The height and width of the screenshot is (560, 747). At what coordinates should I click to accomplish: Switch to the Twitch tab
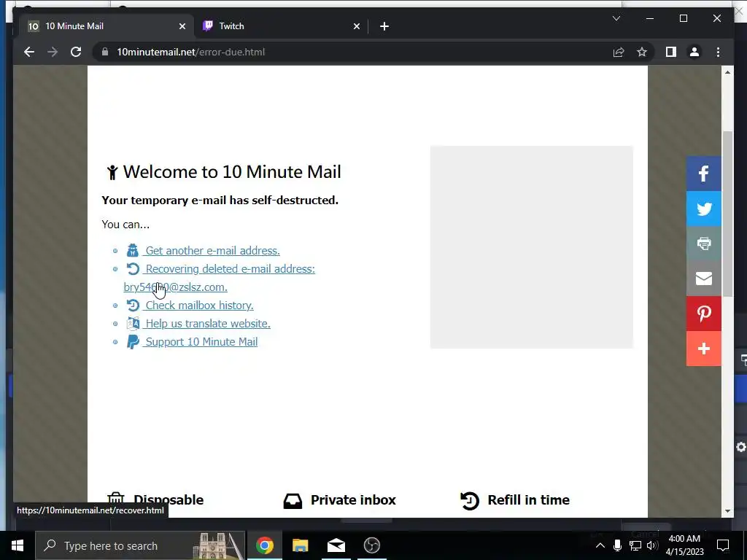[281, 26]
